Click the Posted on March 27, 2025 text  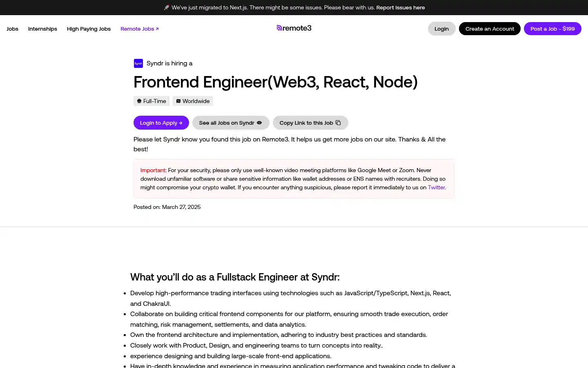click(x=167, y=207)
